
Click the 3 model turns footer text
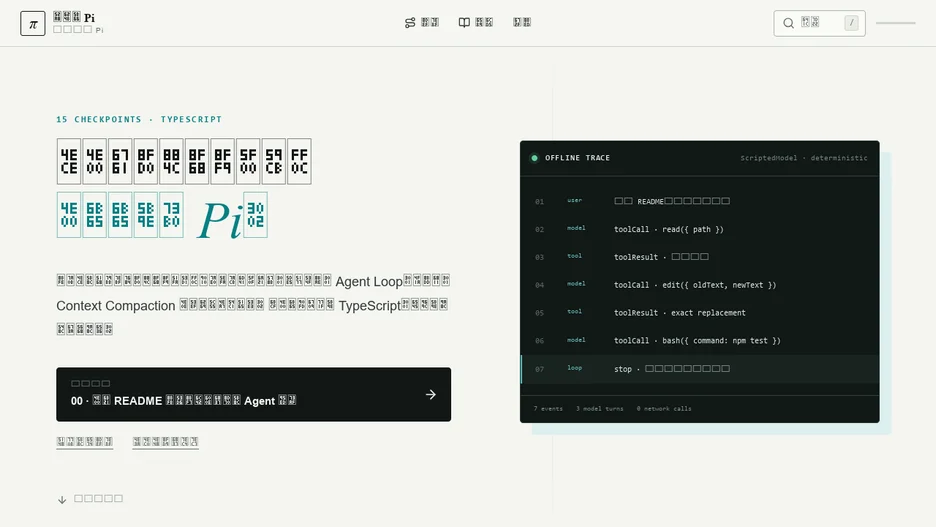pos(599,409)
